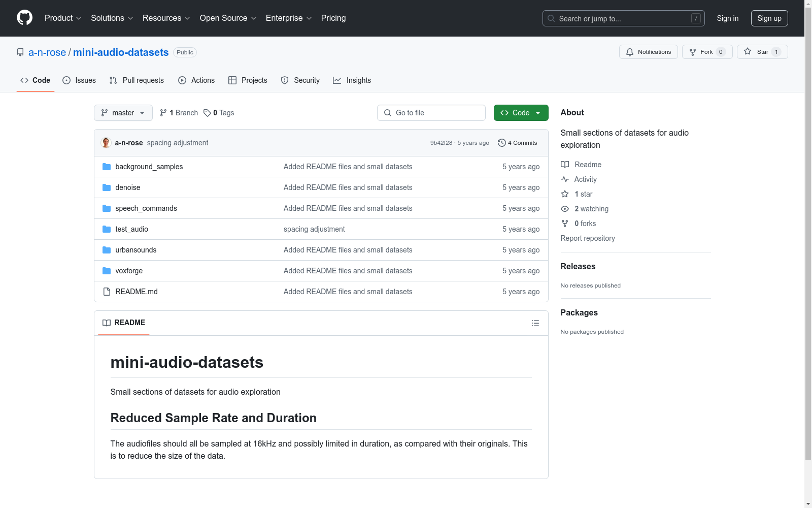Image resolution: width=812 pixels, height=508 pixels.
Task: Open the Packages heading link
Action: 579,312
